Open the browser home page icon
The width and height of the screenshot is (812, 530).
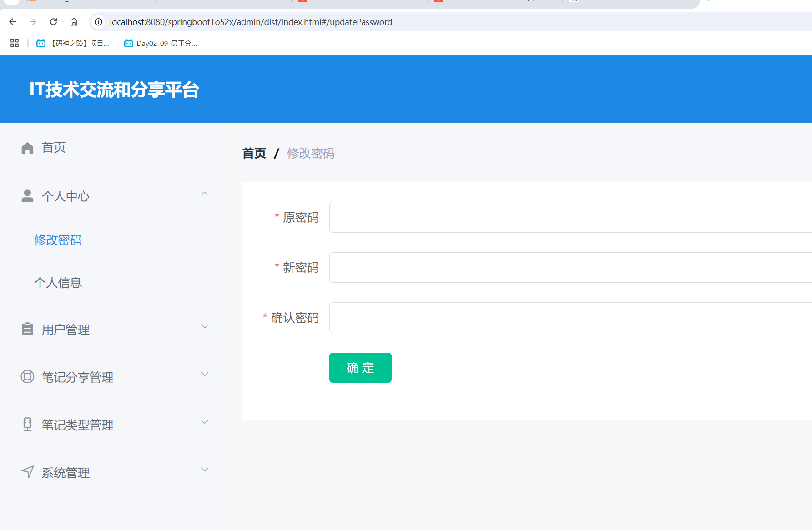74,21
